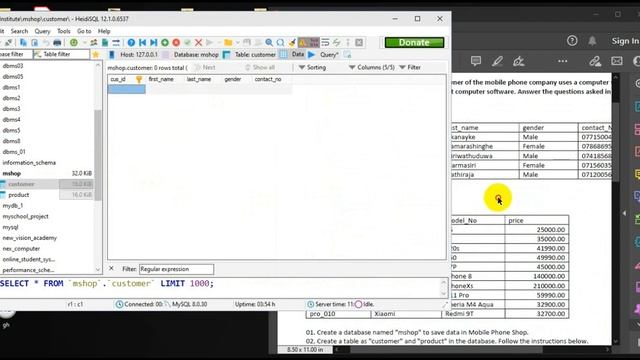Jump to last row using toolbar arrow
The width and height of the screenshot is (640, 360).
pyautogui.click(x=153, y=42)
